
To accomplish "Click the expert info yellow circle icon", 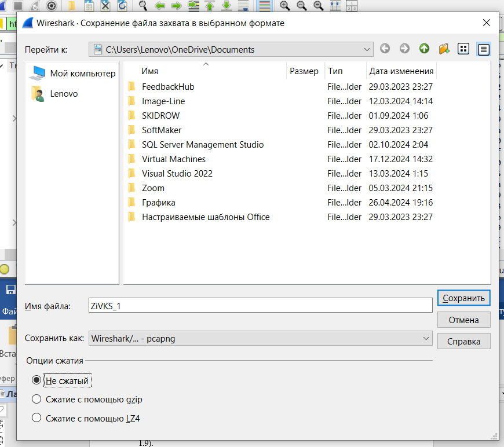I will coord(4,269).
